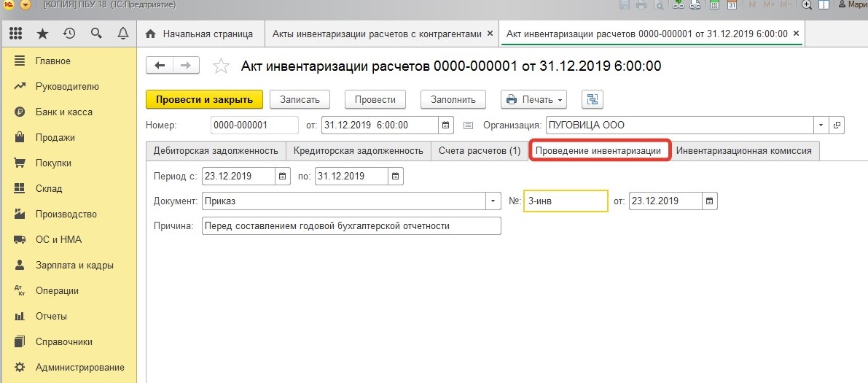Open the sections menu grid icon
Image resolution: width=868 pixels, height=383 pixels.
(16, 34)
